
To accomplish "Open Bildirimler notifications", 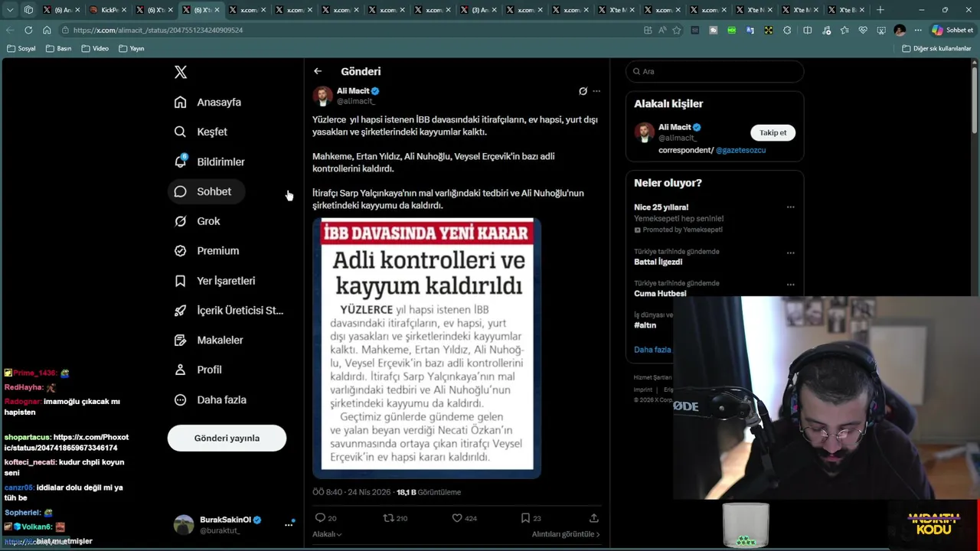I will (x=209, y=161).
